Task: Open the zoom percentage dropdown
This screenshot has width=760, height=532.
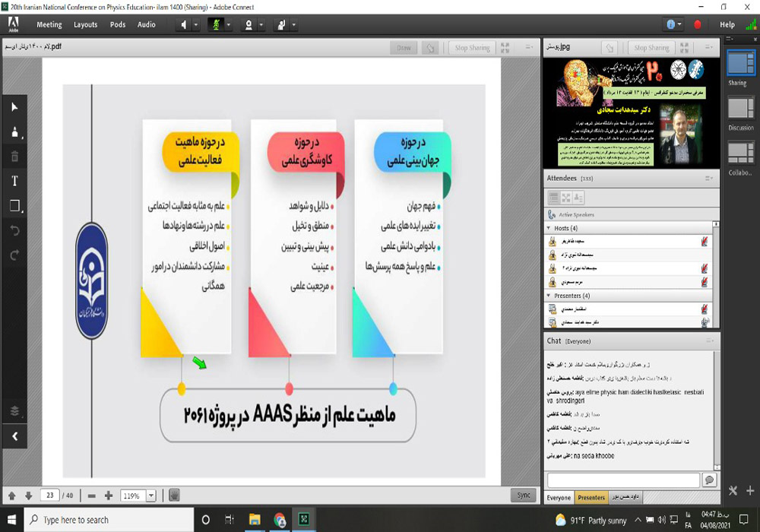Action: pyautogui.click(x=150, y=496)
